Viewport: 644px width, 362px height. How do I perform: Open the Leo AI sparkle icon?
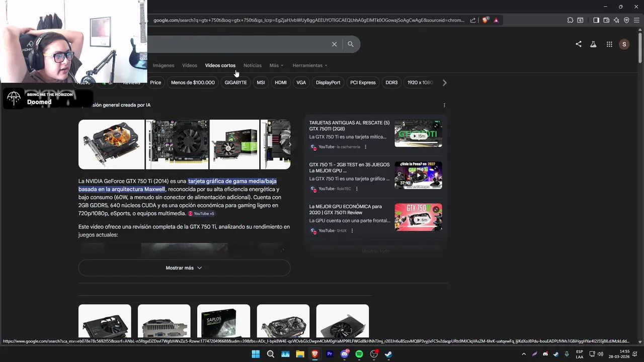tap(616, 20)
